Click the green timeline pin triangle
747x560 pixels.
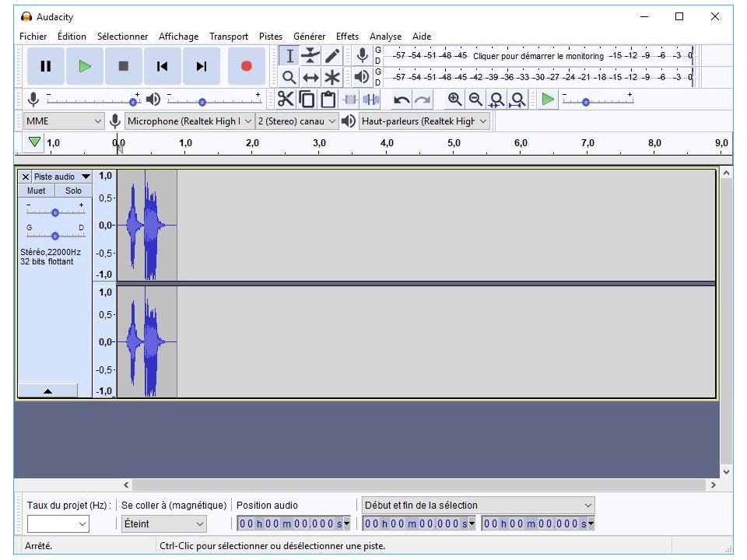(x=34, y=142)
